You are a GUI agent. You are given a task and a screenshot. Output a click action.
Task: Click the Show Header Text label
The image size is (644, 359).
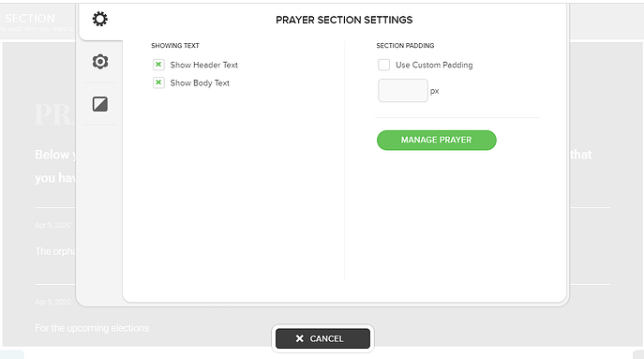pyautogui.click(x=203, y=65)
